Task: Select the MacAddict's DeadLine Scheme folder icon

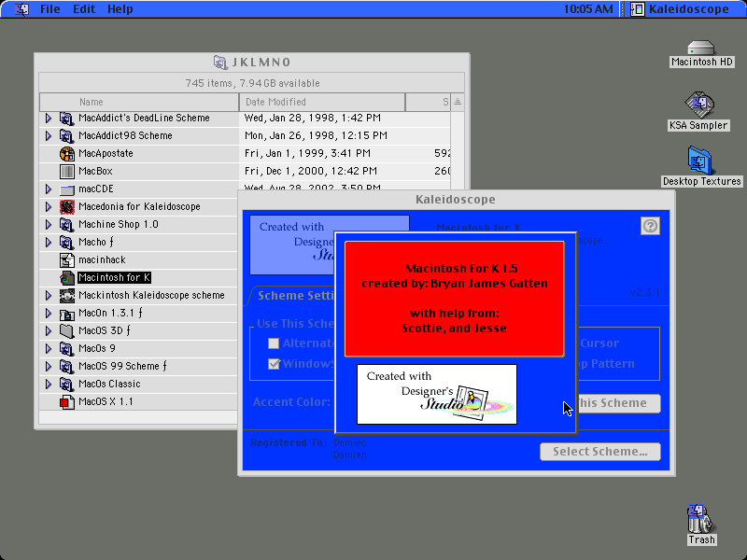Action: [66, 119]
